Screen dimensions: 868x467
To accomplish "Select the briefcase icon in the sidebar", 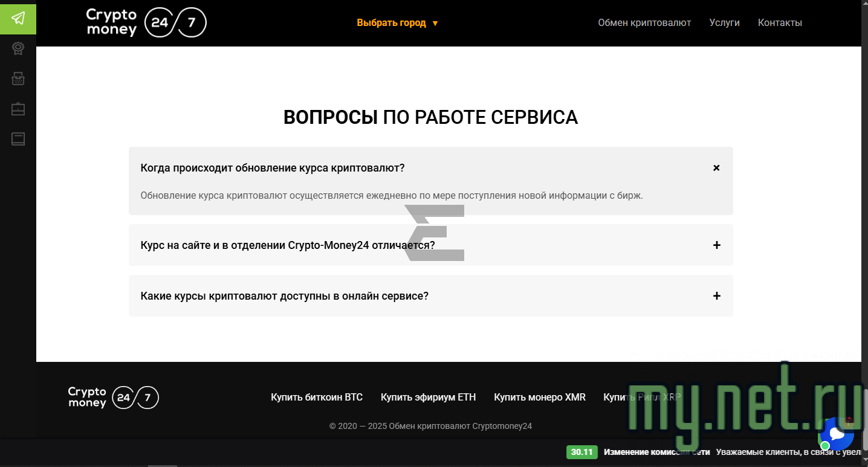I will [18, 109].
